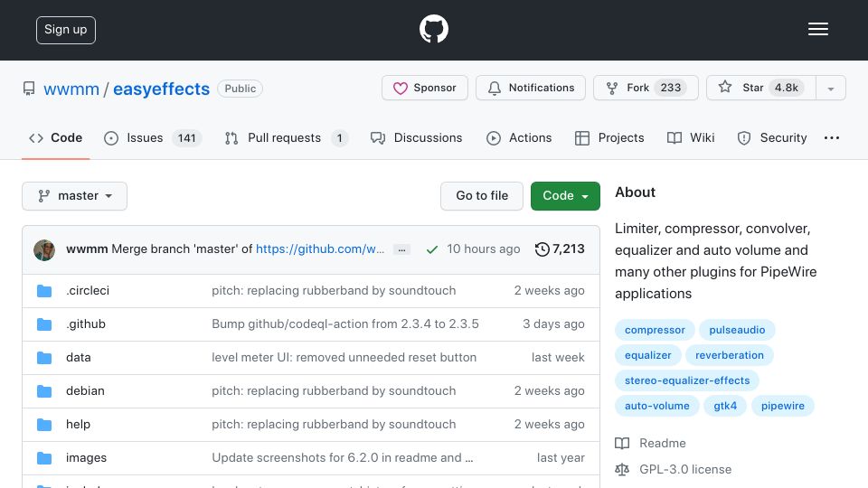The width and height of the screenshot is (868, 488).
Task: Click the images folder icon
Action: [x=44, y=458]
